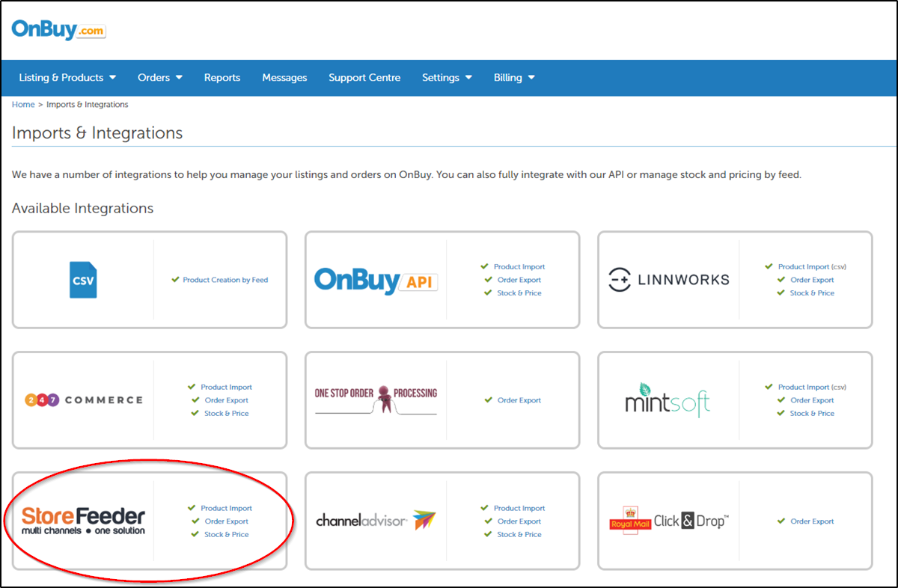The image size is (898, 588).
Task: Visit the Support Centre
Action: pos(364,77)
